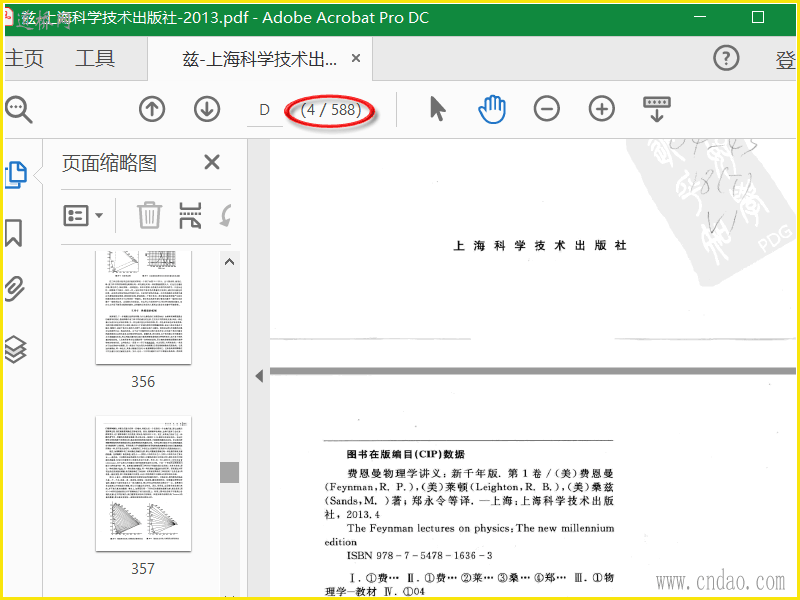Zoom in with the plus icon
800x600 pixels.
click(x=602, y=109)
